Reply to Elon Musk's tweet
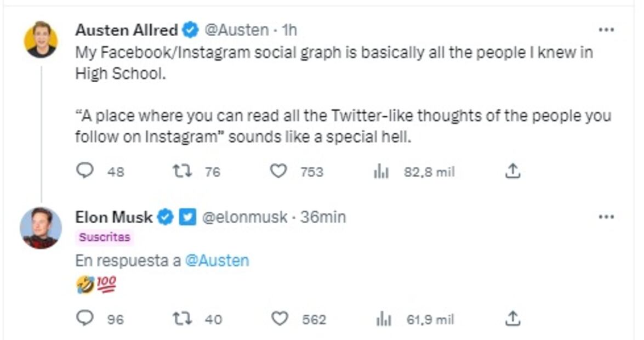The height and width of the screenshot is (340, 644). click(84, 319)
